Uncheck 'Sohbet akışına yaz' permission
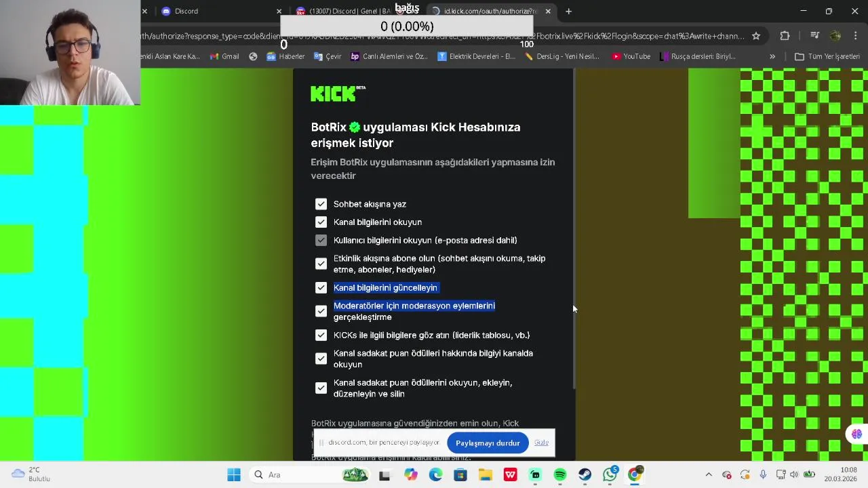The image size is (868, 488). click(x=321, y=204)
